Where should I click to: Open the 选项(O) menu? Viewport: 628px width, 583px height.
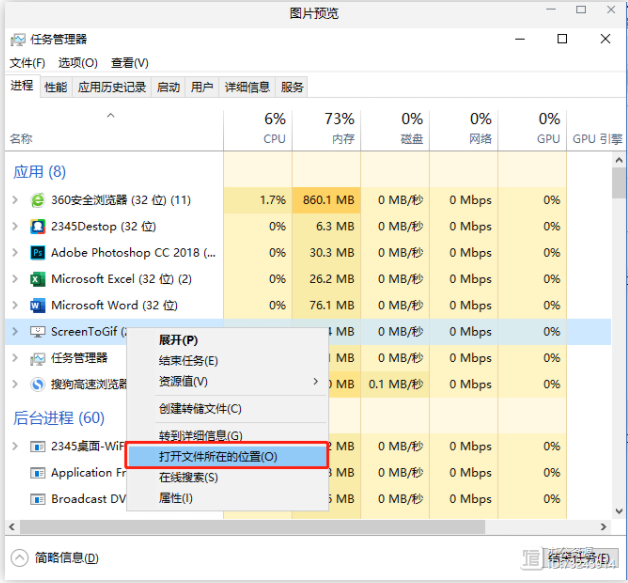77,62
